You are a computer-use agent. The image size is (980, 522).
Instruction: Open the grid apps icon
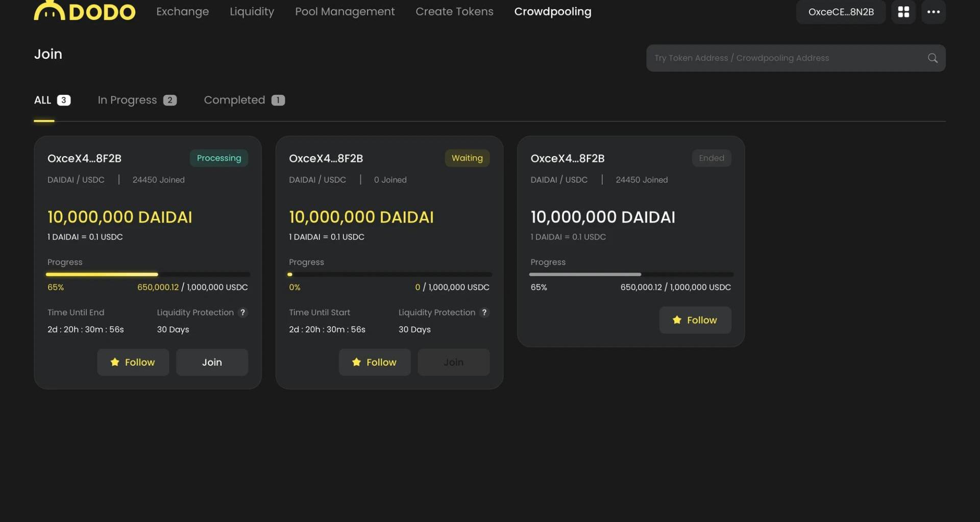click(903, 12)
